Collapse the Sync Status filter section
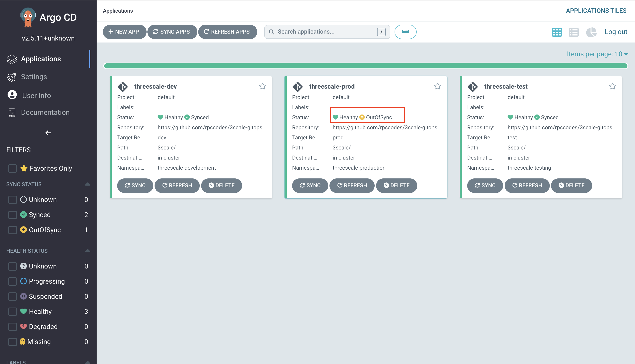This screenshot has height=364, width=635. (88, 184)
